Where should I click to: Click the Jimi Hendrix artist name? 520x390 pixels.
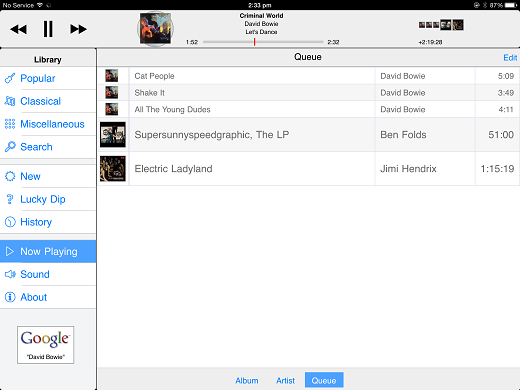tap(408, 169)
